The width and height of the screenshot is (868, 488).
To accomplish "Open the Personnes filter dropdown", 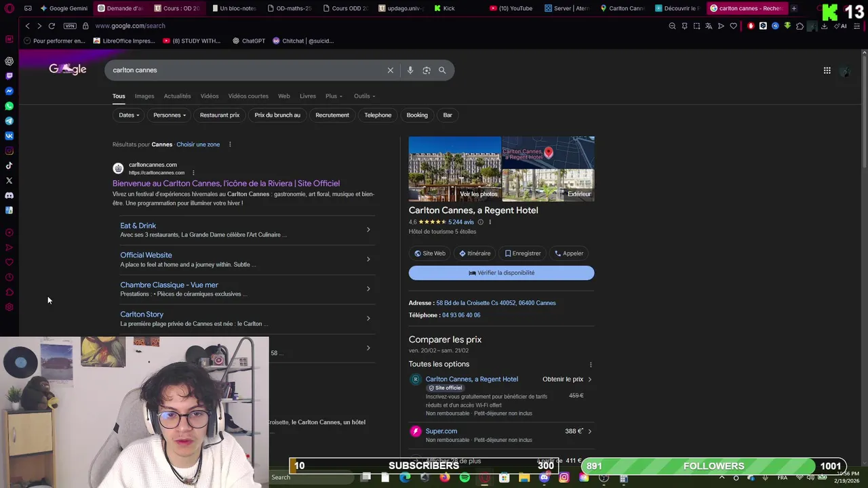I will 170,115.
